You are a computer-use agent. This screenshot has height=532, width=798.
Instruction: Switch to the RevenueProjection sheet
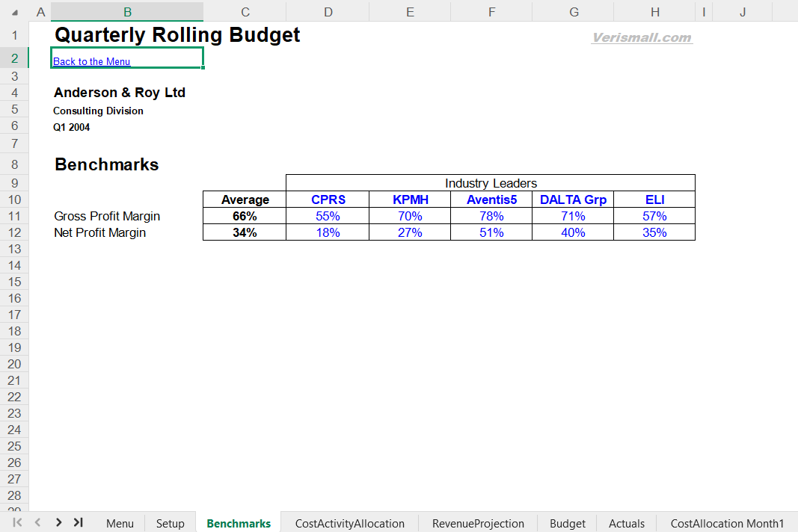[x=476, y=523]
